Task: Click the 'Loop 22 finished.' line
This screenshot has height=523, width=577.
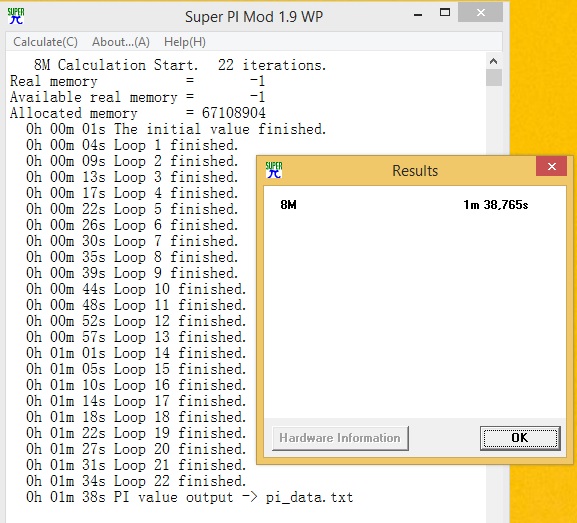Action: pos(136,481)
